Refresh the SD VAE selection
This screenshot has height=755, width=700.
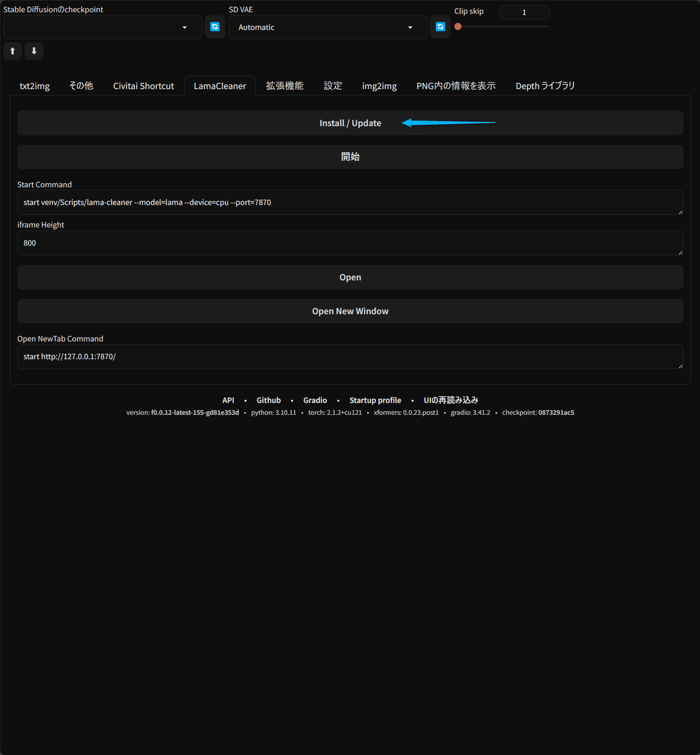440,27
